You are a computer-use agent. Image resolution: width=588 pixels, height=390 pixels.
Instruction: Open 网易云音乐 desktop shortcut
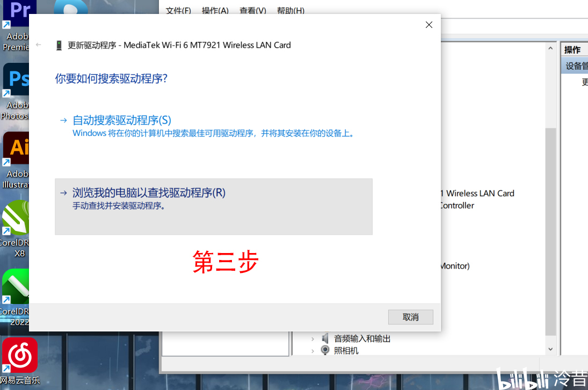point(20,361)
